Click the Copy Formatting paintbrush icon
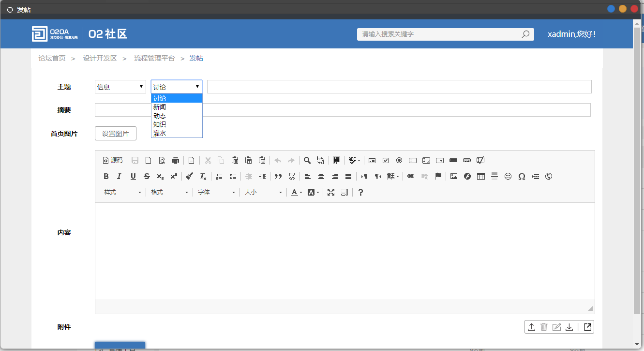The width and height of the screenshot is (644, 351). pos(190,176)
